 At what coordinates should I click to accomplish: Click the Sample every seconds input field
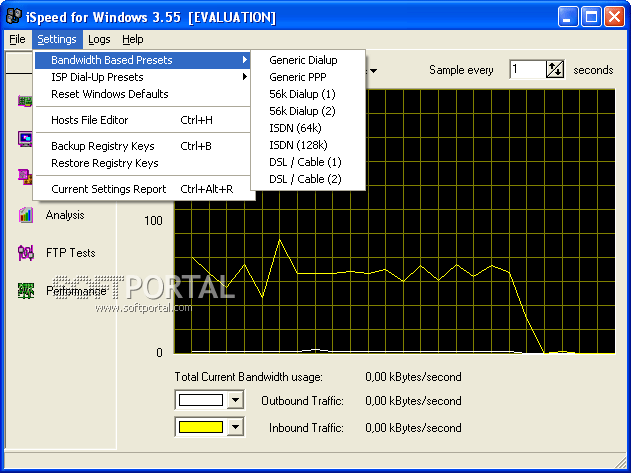pyautogui.click(x=528, y=70)
